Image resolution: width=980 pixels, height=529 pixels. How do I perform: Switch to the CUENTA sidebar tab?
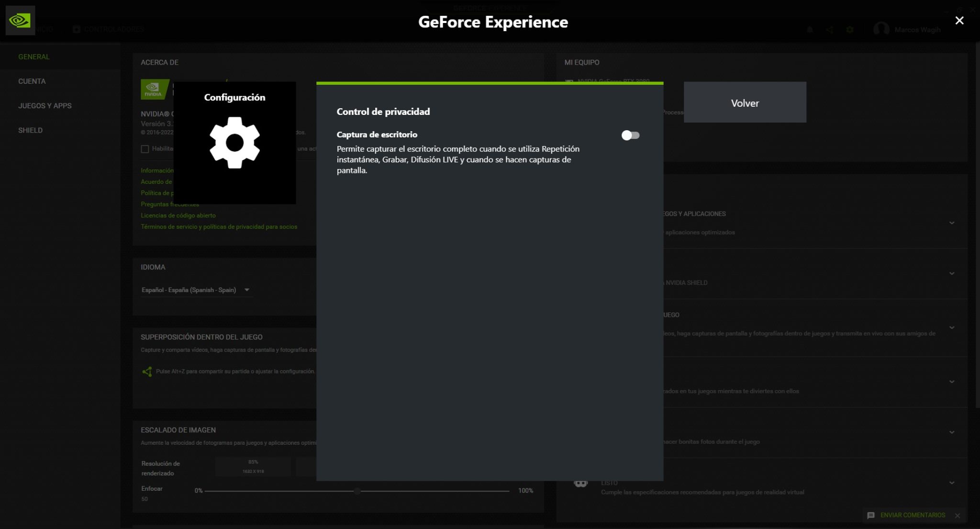point(32,81)
